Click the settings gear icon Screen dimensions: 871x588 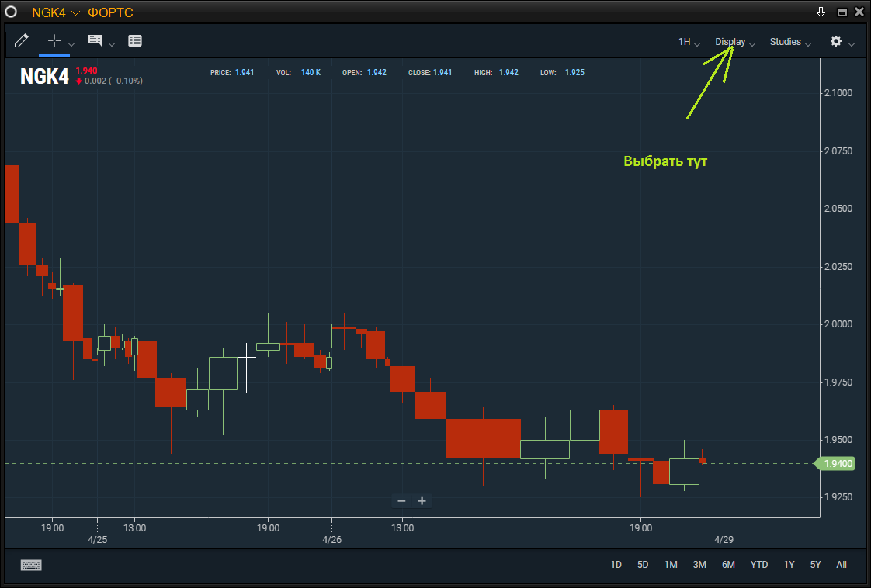[836, 41]
